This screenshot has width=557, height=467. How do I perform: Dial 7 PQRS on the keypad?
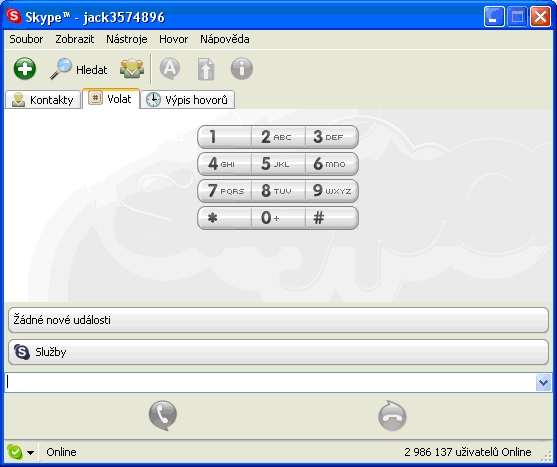(224, 191)
